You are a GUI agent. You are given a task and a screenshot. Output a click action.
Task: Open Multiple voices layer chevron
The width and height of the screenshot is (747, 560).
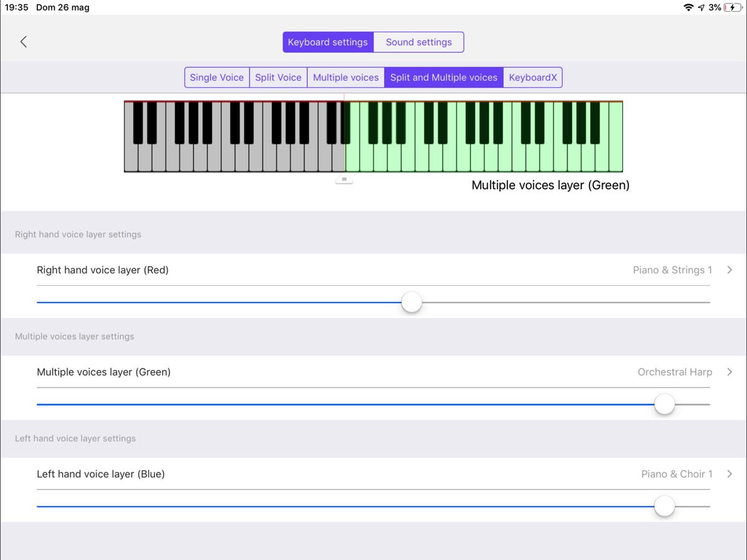click(x=730, y=372)
